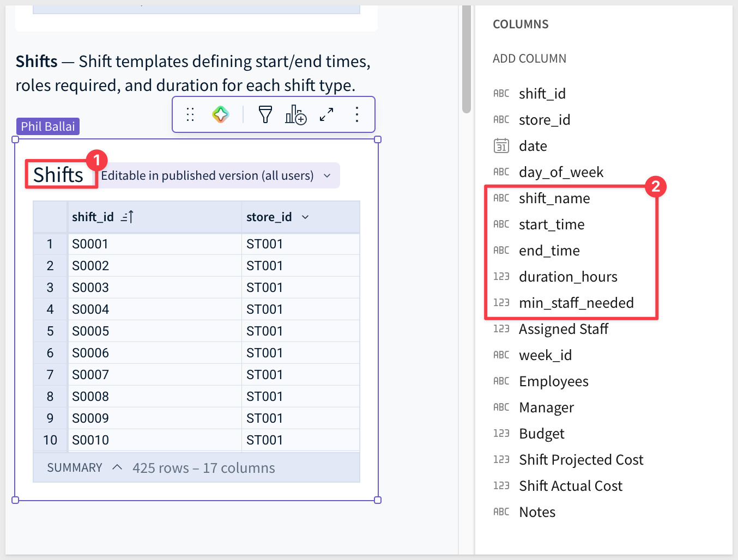Screen dimensions: 738x560
Task: Click the Phil Ballai user tag
Action: pyautogui.click(x=48, y=126)
